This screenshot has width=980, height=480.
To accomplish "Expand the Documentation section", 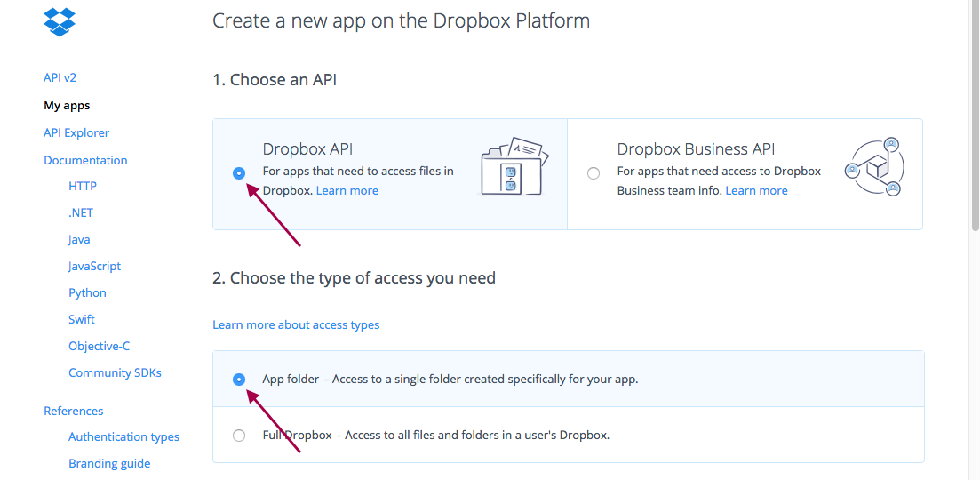I will (85, 161).
